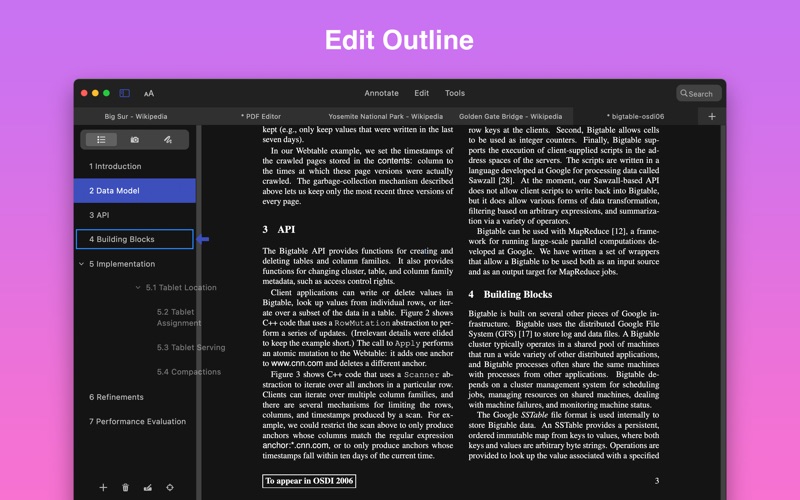Switch to PDF Editor tab
This screenshot has width=800, height=500.
261,116
